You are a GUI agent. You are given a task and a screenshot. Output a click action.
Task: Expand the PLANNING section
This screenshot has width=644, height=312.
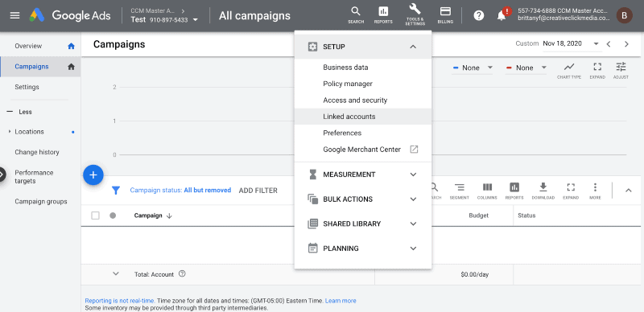(x=363, y=248)
